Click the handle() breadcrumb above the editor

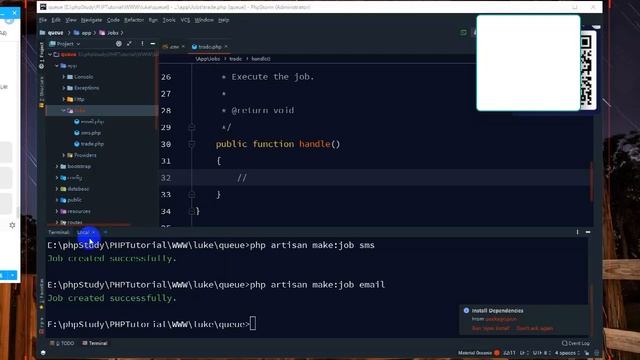[261, 59]
